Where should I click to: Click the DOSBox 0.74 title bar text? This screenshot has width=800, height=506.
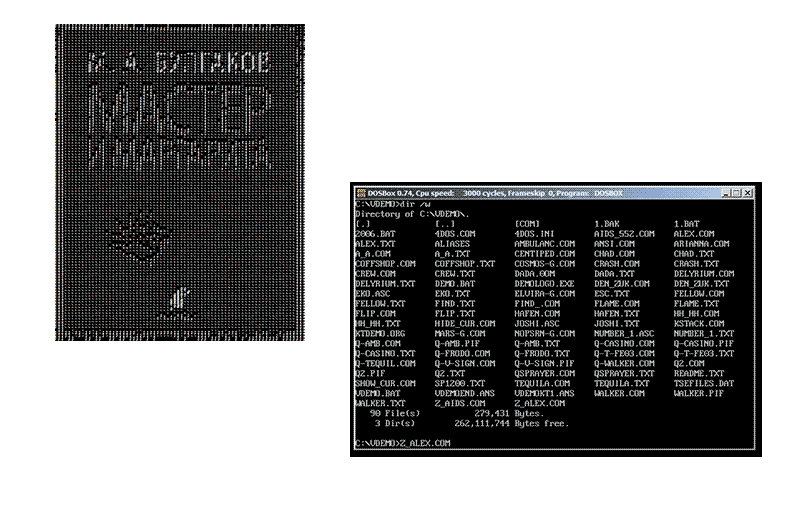384,193
